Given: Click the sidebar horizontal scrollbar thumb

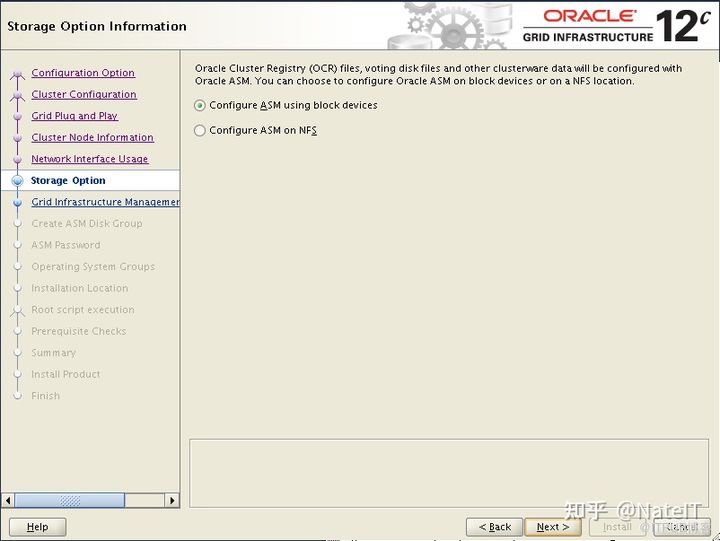Looking at the screenshot, I should point(69,500).
